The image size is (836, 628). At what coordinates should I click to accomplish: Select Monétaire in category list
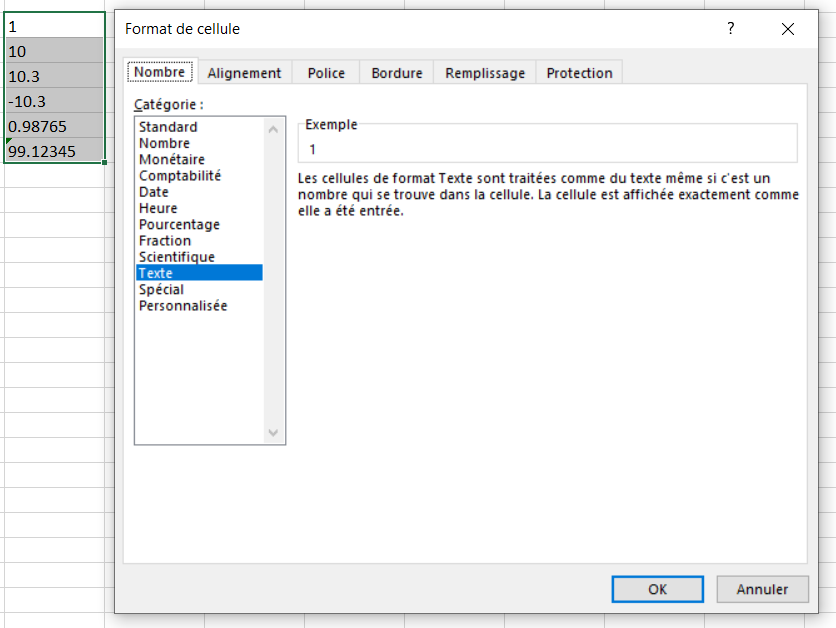click(x=172, y=159)
